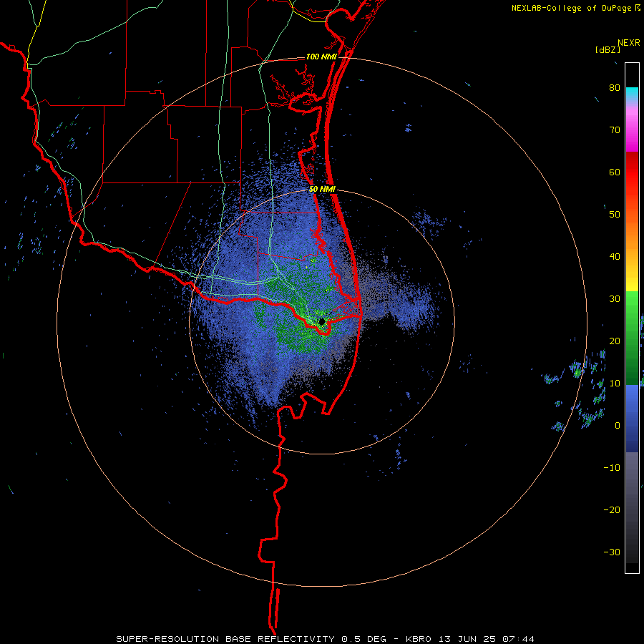Click the 'SUPER-RESOLUTION BASE REFLECTIVITY 0.5 DEG' caption

click(251, 639)
